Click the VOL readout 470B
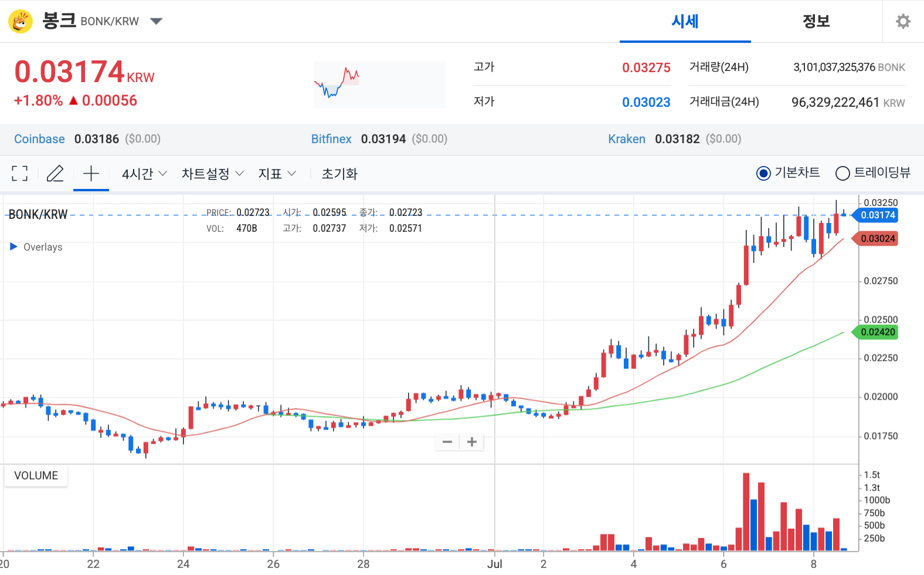The width and height of the screenshot is (924, 575). tap(247, 228)
